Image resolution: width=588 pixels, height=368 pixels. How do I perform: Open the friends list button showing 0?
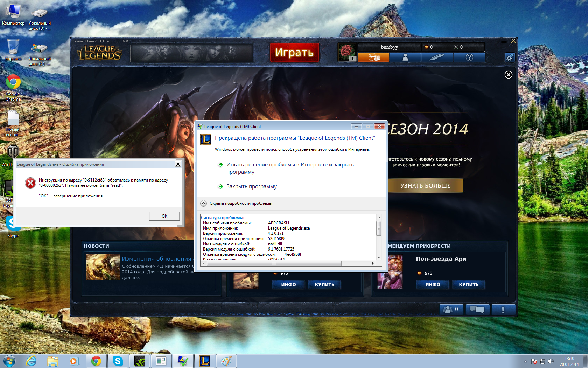[451, 309]
